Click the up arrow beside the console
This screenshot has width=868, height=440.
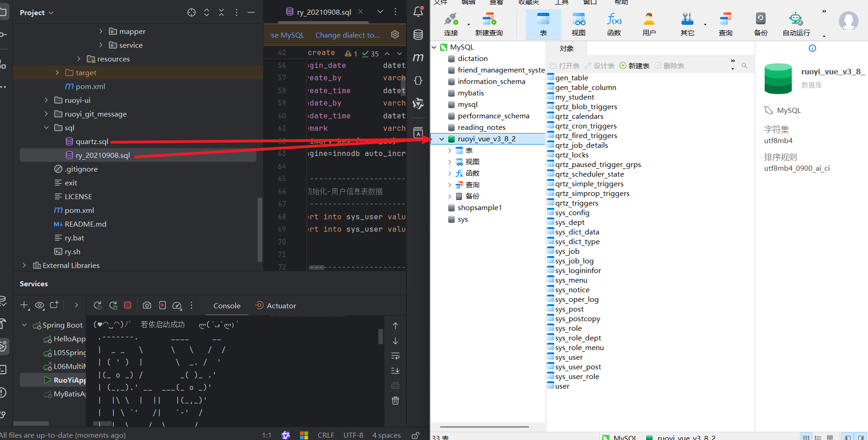395,326
